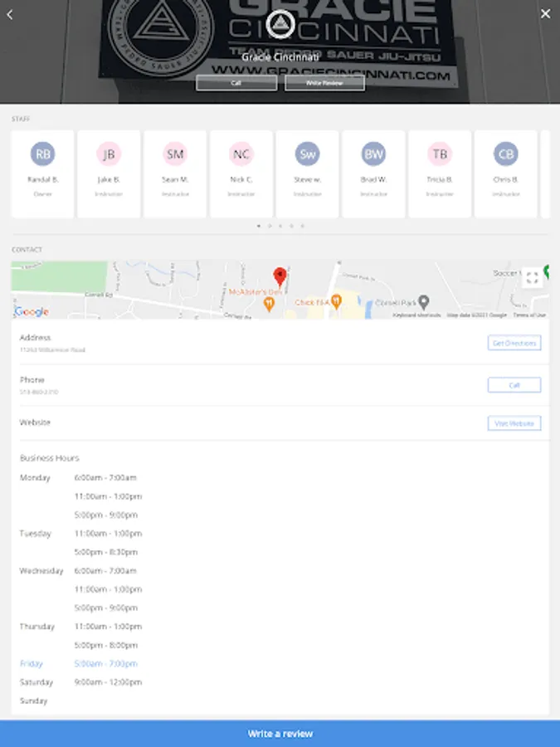Image resolution: width=560 pixels, height=747 pixels.
Task: Tap the Gracie Cincinnati round logo
Action: pos(280,24)
